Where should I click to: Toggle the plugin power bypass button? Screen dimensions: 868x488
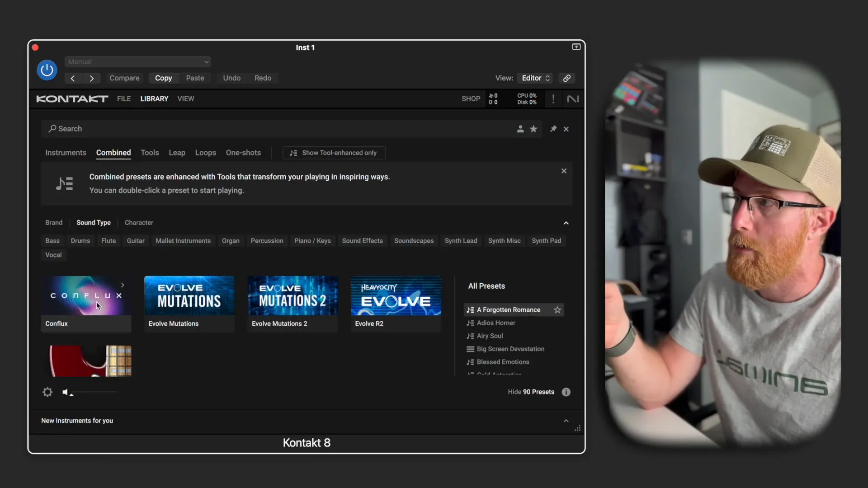pyautogui.click(x=47, y=70)
